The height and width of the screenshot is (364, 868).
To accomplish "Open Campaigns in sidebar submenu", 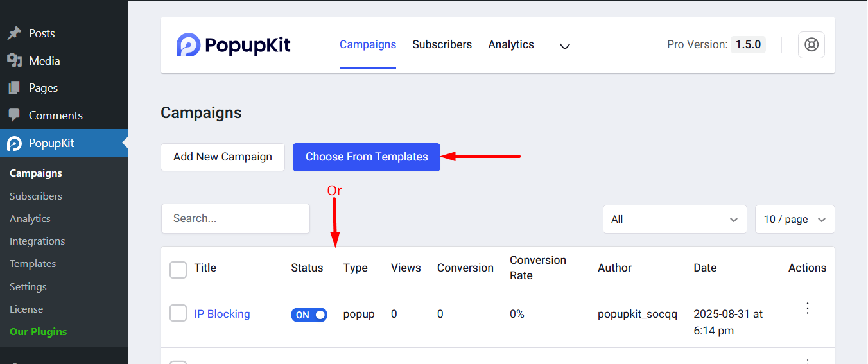I will pyautogui.click(x=36, y=173).
